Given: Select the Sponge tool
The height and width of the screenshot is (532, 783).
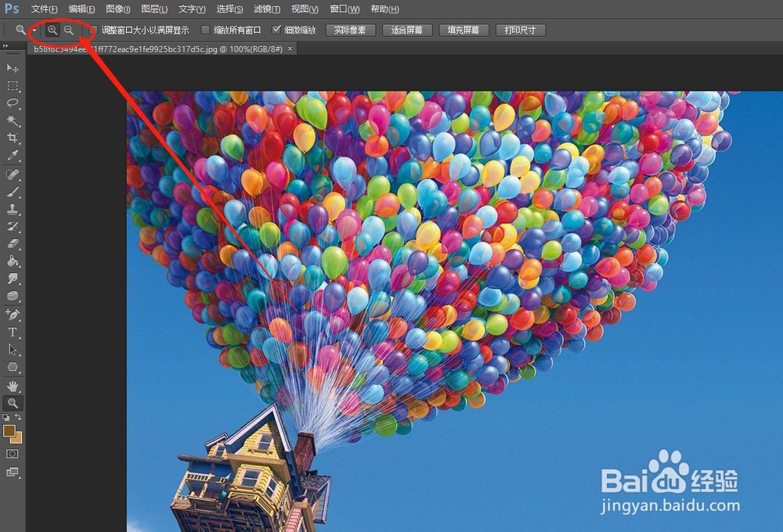Looking at the screenshot, I should pos(13,296).
